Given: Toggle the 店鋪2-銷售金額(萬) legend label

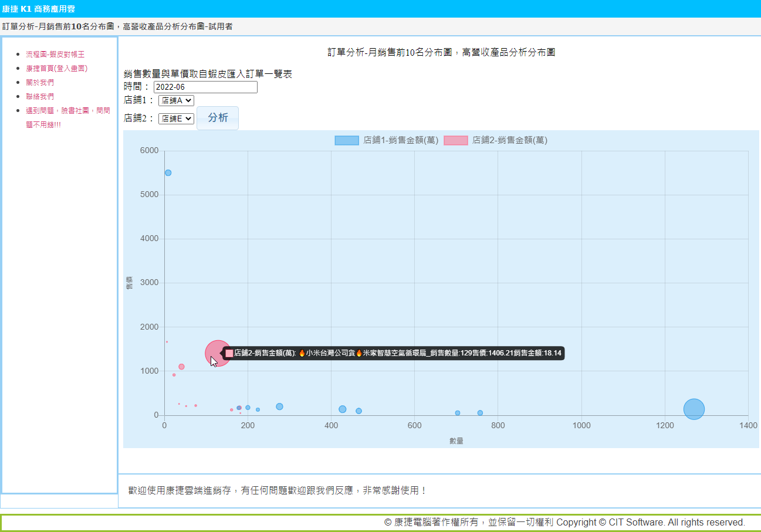Looking at the screenshot, I should (509, 141).
